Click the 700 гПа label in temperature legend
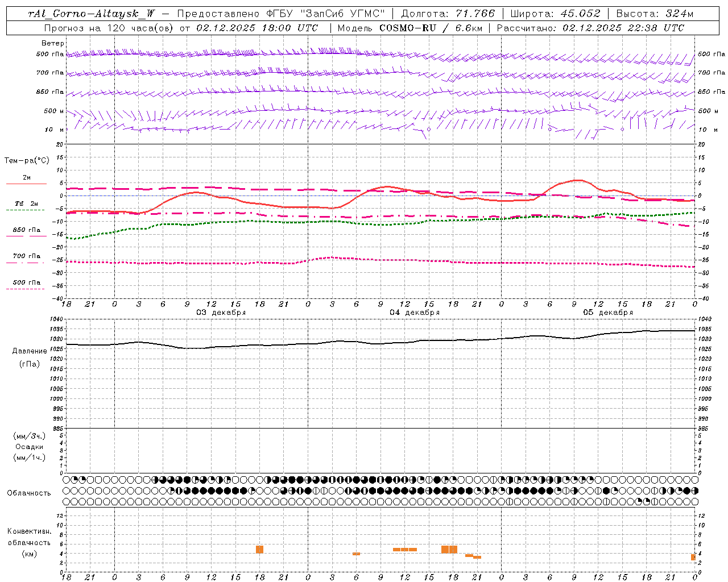728x582 pixels. 27,256
